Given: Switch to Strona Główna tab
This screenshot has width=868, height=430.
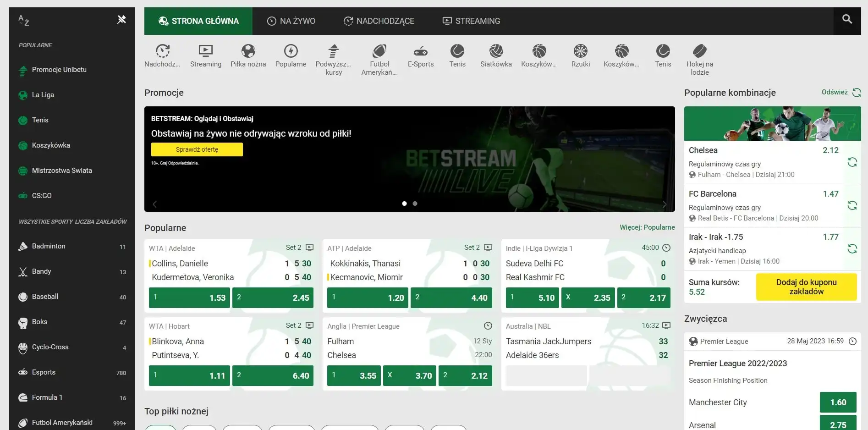Looking at the screenshot, I should (198, 21).
